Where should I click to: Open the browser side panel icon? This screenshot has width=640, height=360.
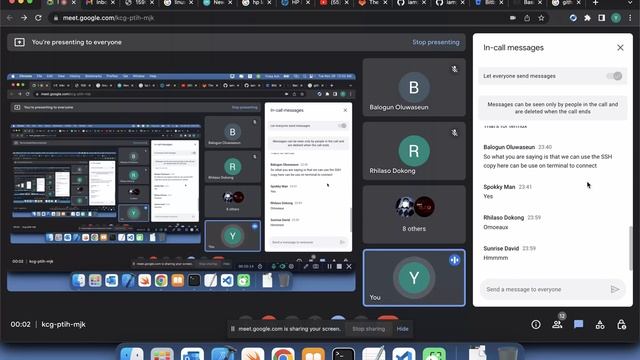602,18
